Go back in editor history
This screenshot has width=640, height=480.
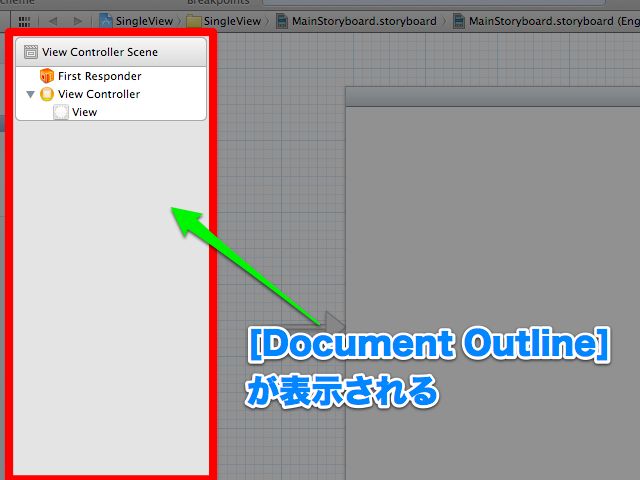tap(53, 21)
